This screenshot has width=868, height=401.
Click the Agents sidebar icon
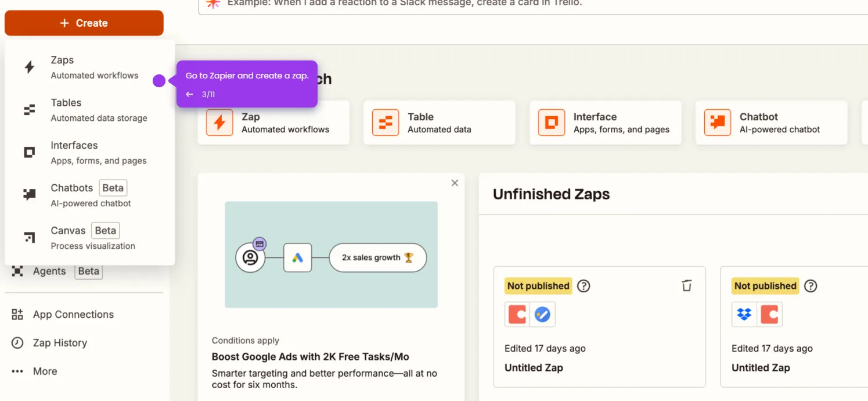pyautogui.click(x=17, y=271)
